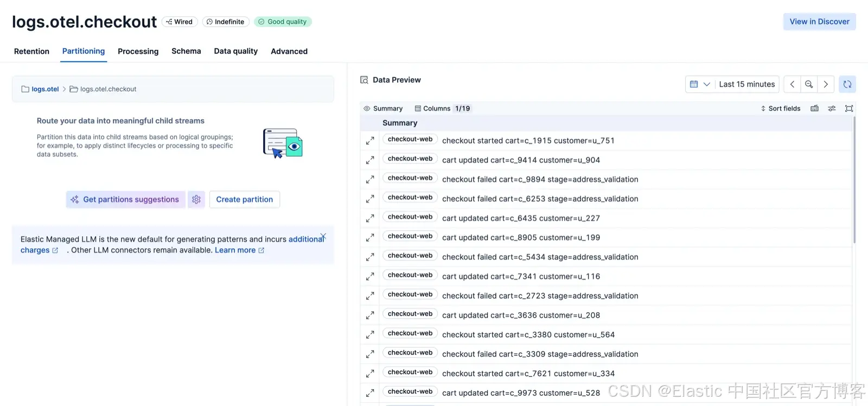Go to next time window
The width and height of the screenshot is (868, 406).
tap(826, 84)
